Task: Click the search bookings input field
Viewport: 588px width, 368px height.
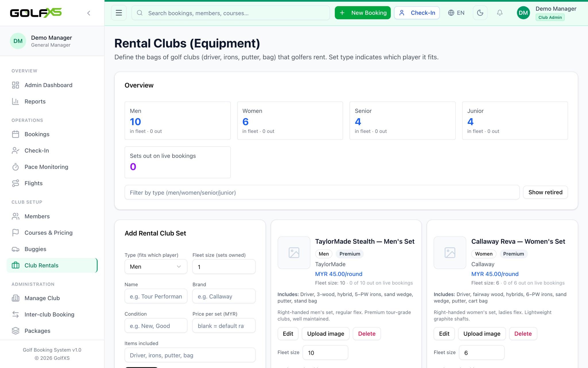Action: pyautogui.click(x=231, y=13)
